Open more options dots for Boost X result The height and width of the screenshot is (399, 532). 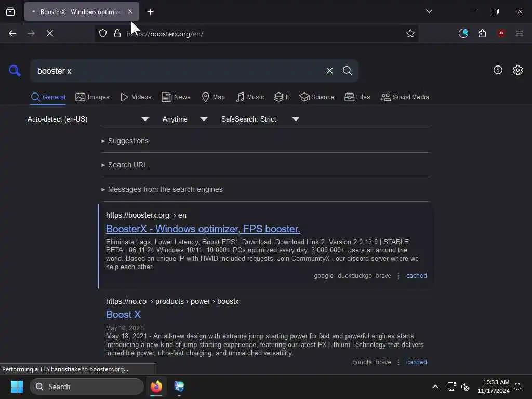[x=398, y=362]
